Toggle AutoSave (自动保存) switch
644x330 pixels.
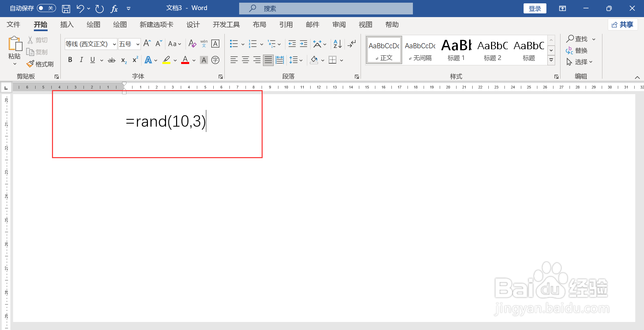point(46,8)
